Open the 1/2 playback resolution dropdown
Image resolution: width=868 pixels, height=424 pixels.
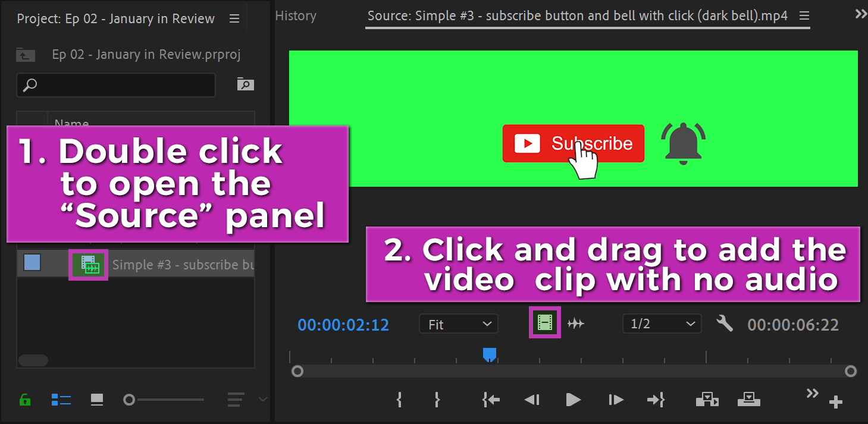click(662, 324)
